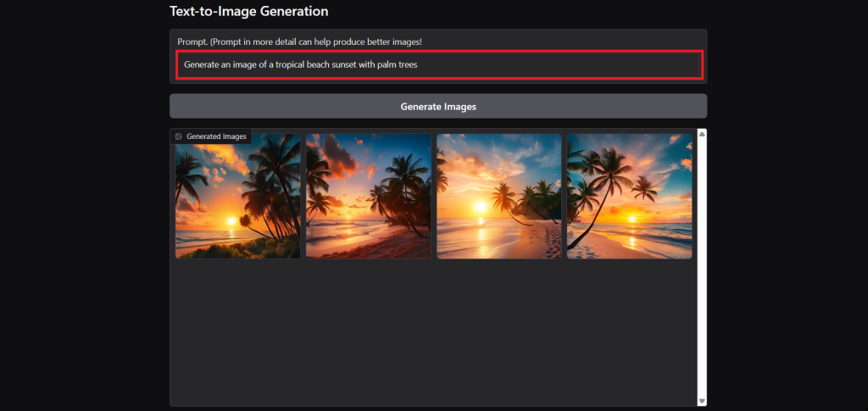Click the prompt hint label text
This screenshot has width=868, height=411.
(x=300, y=42)
